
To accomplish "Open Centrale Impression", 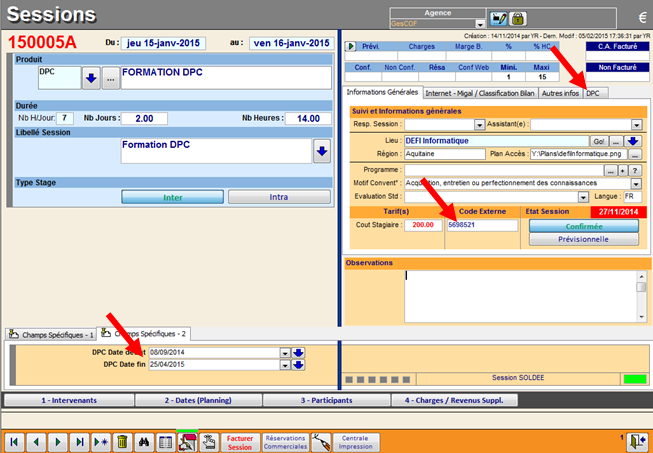I will point(357,440).
